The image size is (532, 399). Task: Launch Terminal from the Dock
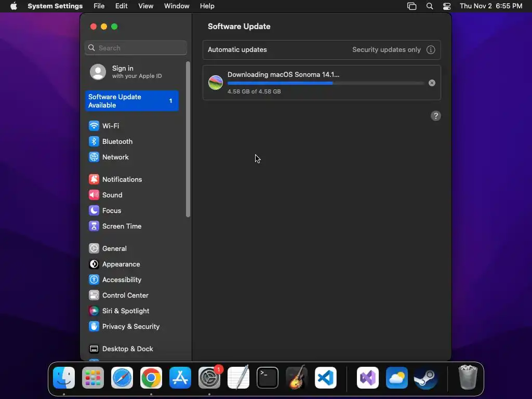(x=268, y=378)
